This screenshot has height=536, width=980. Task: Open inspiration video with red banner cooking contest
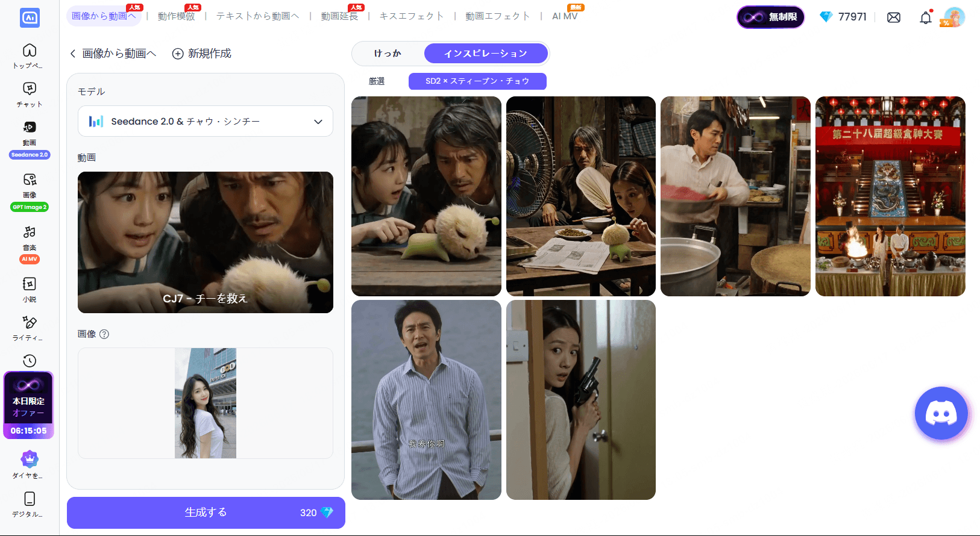click(890, 196)
